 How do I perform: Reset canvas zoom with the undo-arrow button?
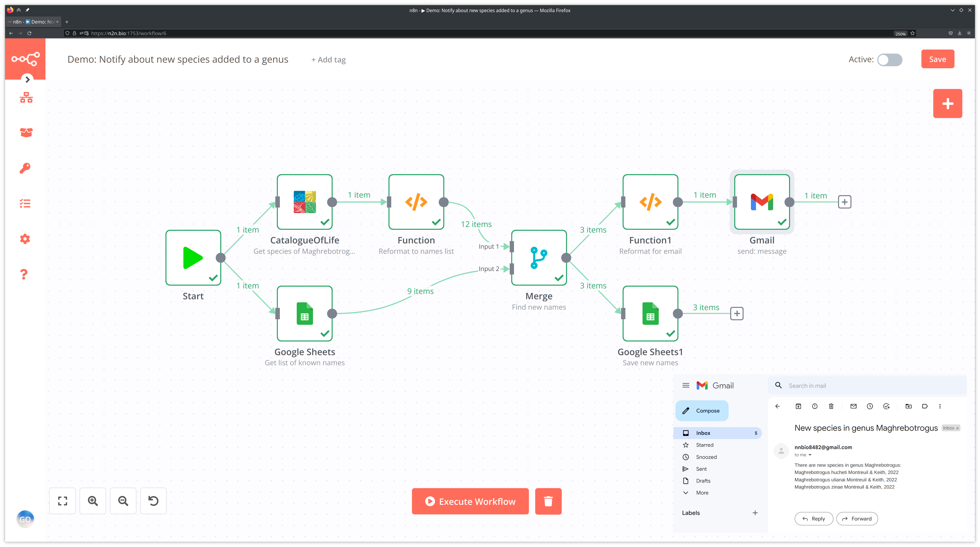click(153, 500)
